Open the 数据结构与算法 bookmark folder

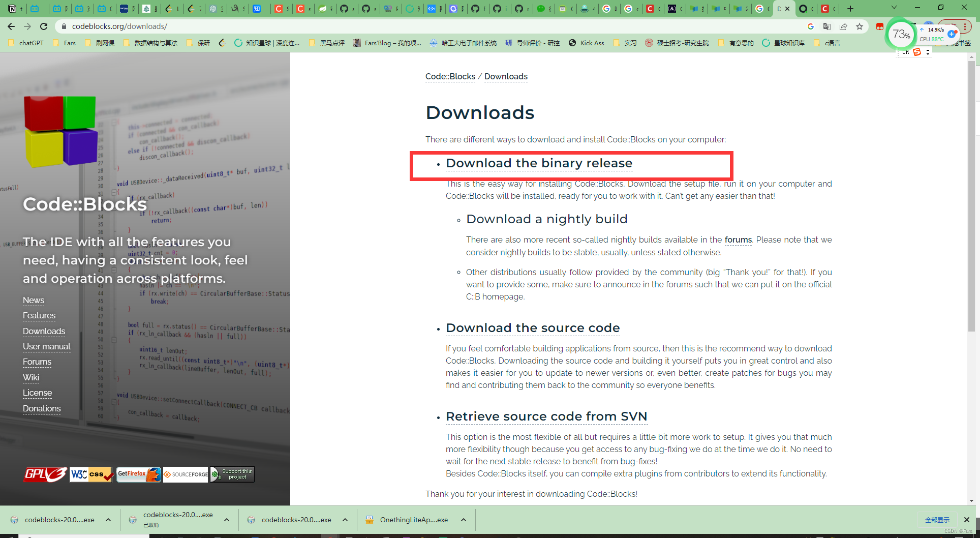point(150,43)
